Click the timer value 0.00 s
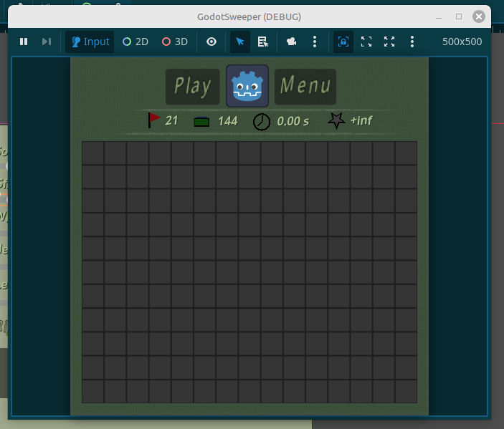Screen dimensions: 504x429 (x=293, y=121)
